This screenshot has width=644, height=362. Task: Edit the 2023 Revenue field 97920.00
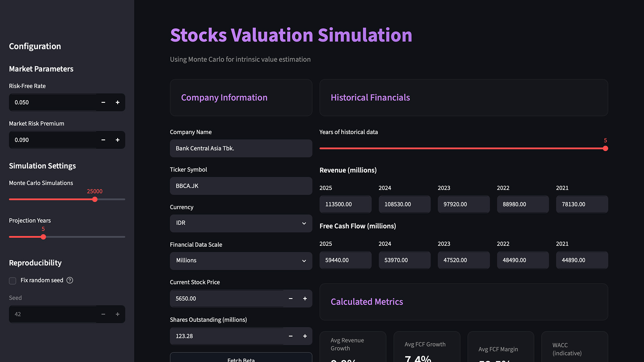464,204
